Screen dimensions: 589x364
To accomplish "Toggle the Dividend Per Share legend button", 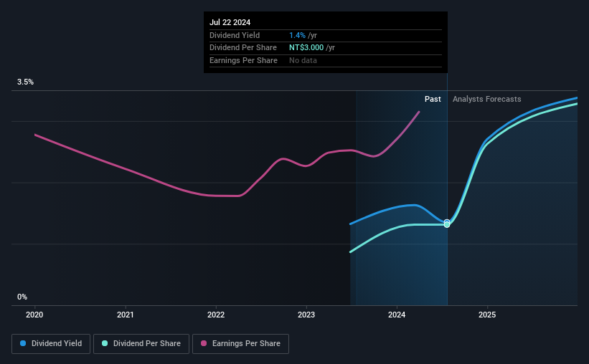I will click(x=141, y=344).
